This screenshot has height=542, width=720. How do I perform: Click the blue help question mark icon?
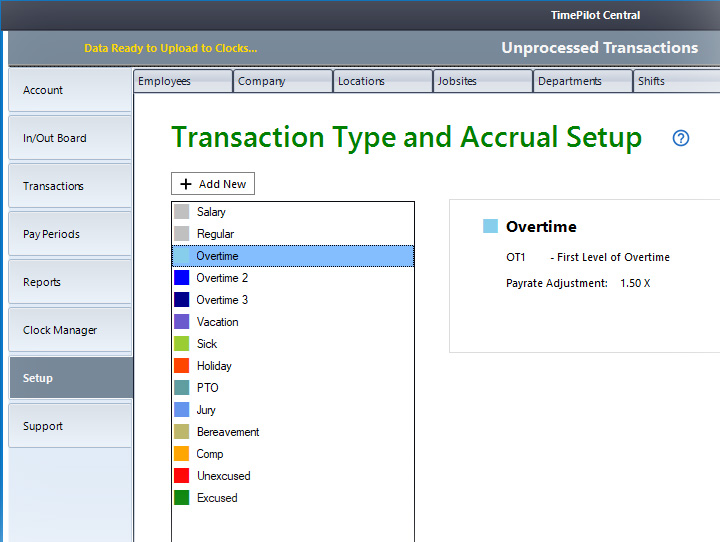click(681, 138)
